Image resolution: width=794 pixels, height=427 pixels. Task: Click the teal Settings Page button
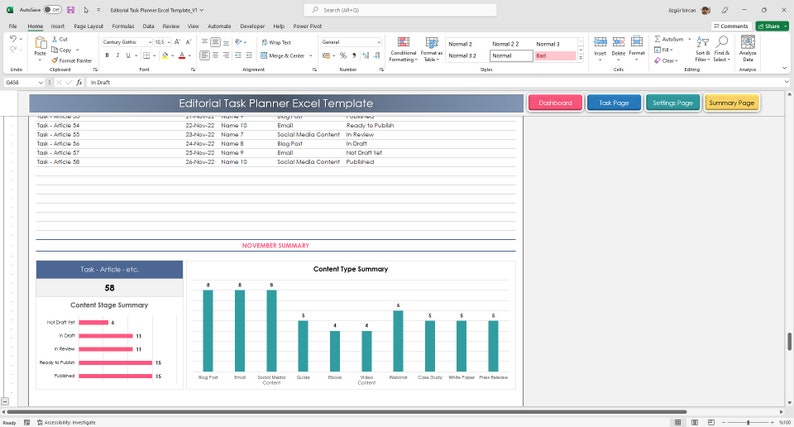(672, 103)
